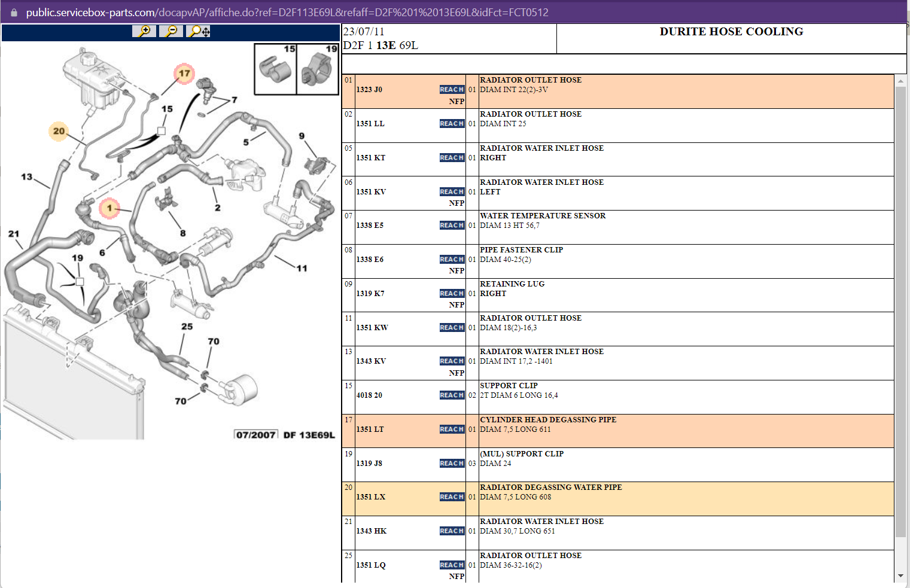
Task: Select callout number 11 in the diagram
Action: click(x=302, y=269)
